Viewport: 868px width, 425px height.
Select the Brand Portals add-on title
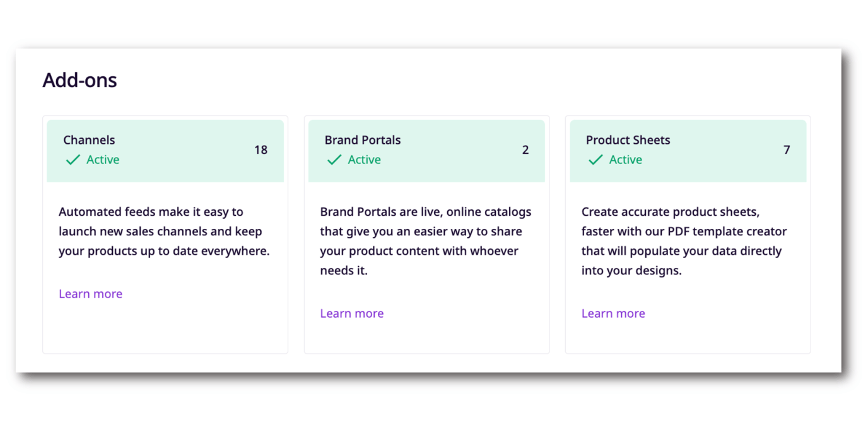click(x=363, y=140)
